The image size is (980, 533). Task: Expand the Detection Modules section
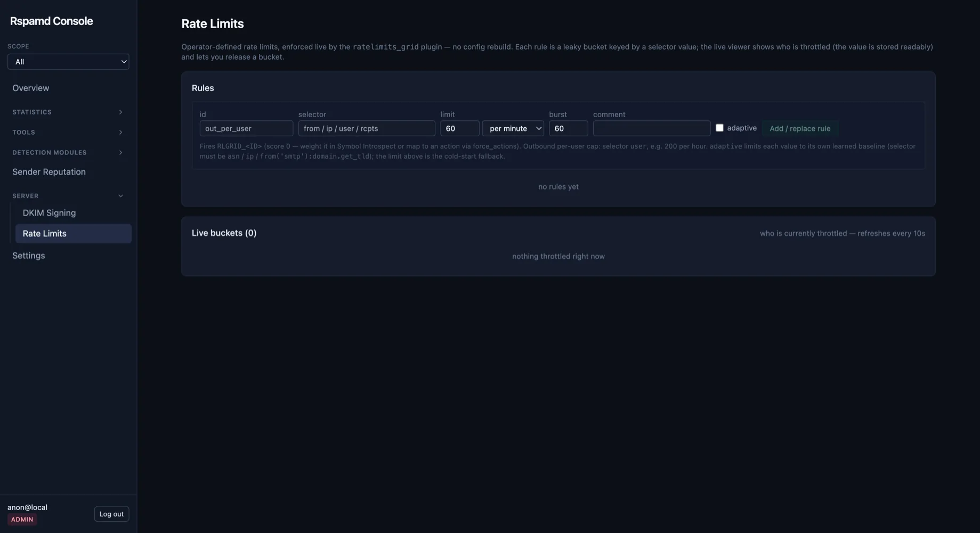[x=68, y=153]
